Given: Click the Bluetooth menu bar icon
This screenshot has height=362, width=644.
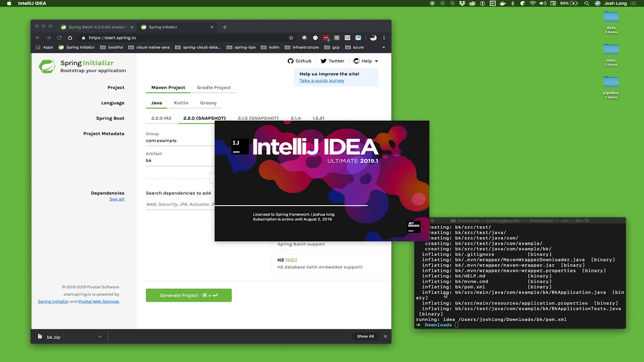Looking at the screenshot, I should click(513, 3).
